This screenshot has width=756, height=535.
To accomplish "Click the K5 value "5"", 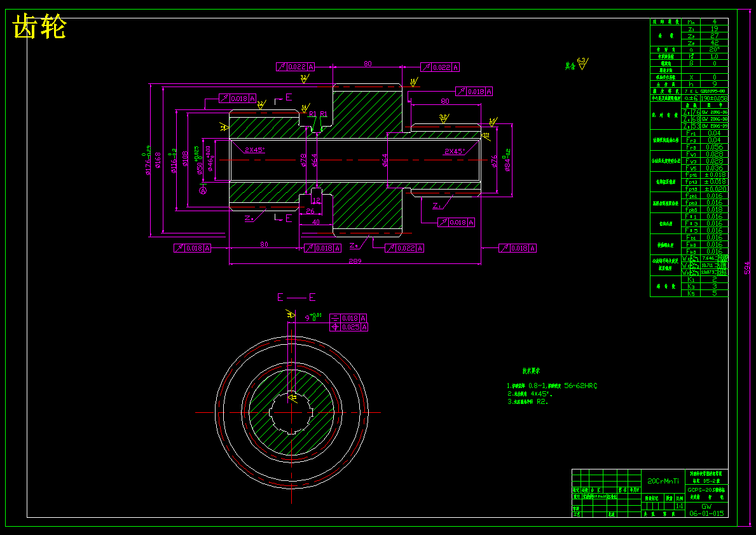I will point(714,293).
